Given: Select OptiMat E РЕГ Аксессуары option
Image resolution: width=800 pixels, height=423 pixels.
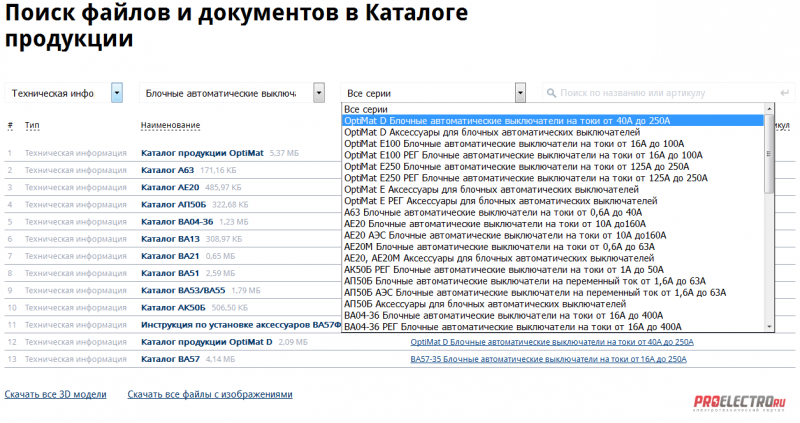Looking at the screenshot, I should tap(553, 201).
